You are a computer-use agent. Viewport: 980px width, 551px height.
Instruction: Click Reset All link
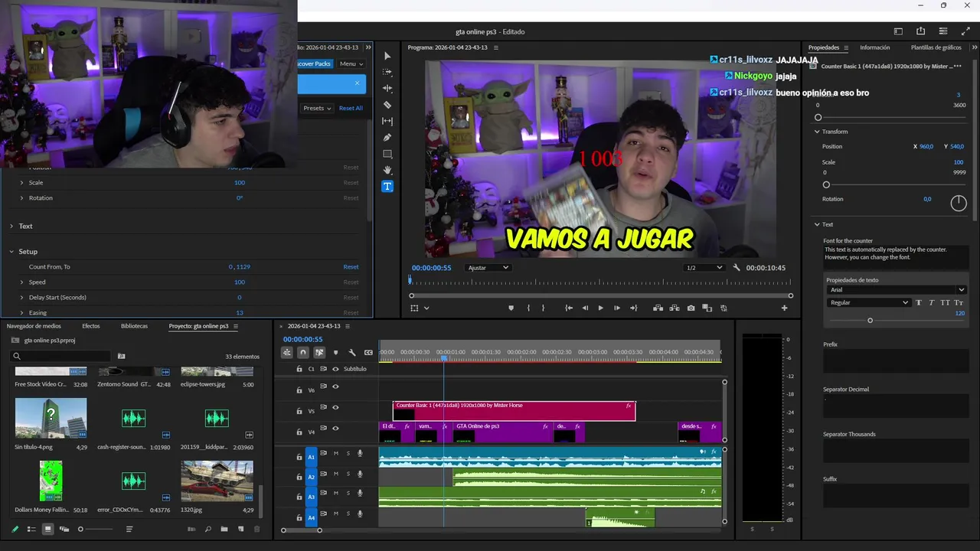pyautogui.click(x=351, y=108)
